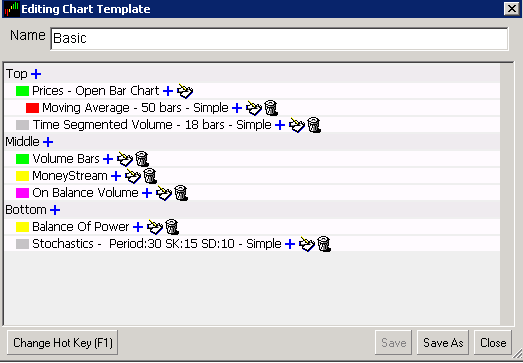This screenshot has width=523, height=363.
Task: Click the gray Stochastics color swatch
Action: coord(22,244)
